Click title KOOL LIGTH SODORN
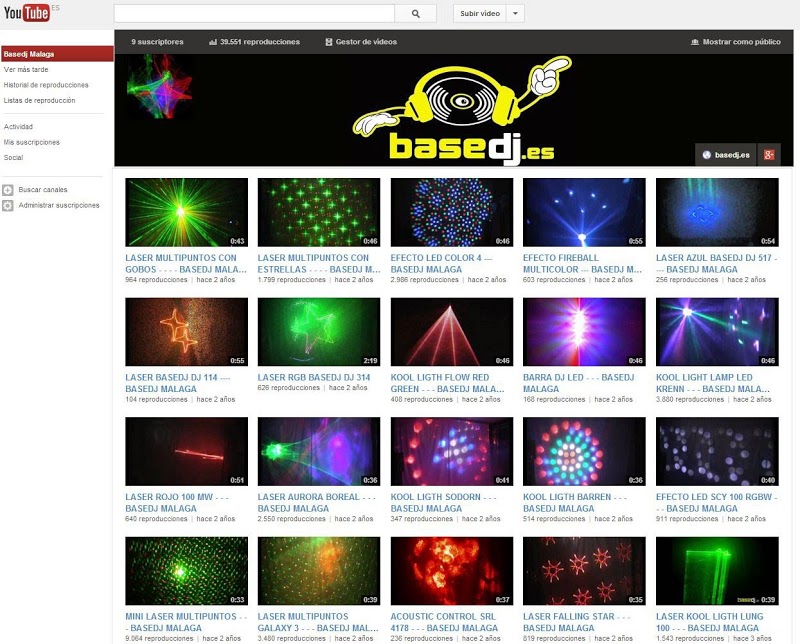Viewport: 800px width, 644px height. pyautogui.click(x=443, y=502)
